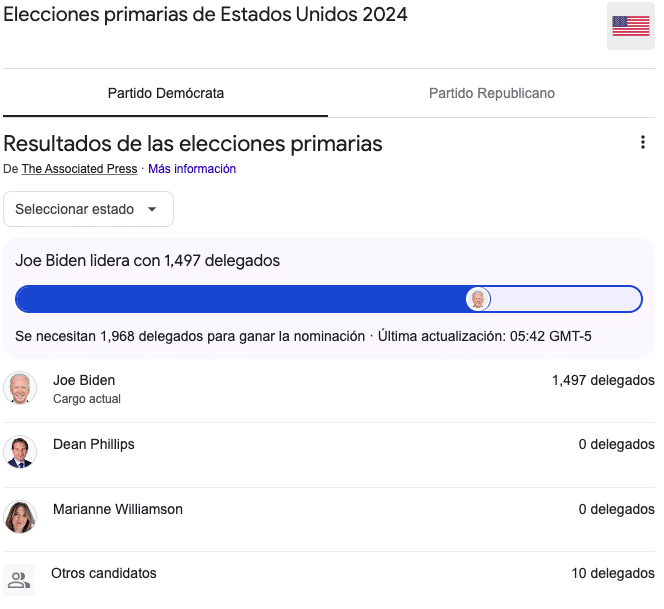Select the Partido Demócrata tab
Viewport: 664px width, 609px height.
click(166, 93)
